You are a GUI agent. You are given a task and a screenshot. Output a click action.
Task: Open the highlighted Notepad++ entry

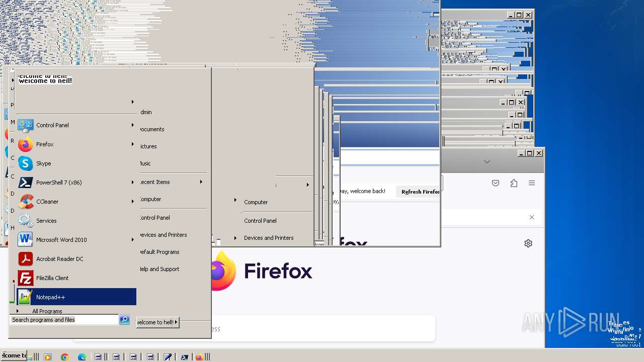76,297
